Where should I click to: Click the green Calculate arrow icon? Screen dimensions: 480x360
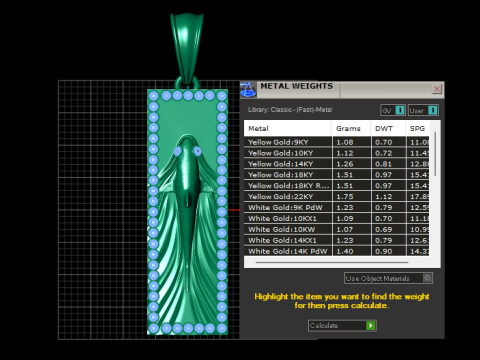371,325
